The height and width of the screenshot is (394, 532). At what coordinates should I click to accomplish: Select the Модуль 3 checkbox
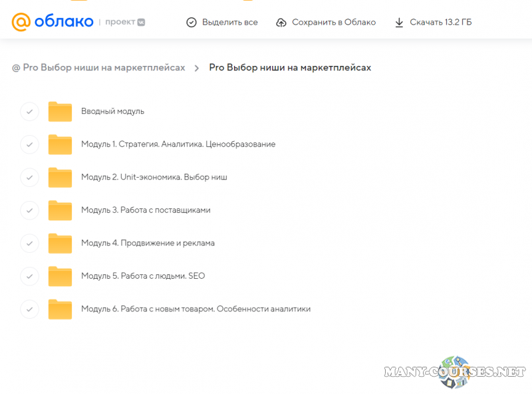tap(29, 210)
